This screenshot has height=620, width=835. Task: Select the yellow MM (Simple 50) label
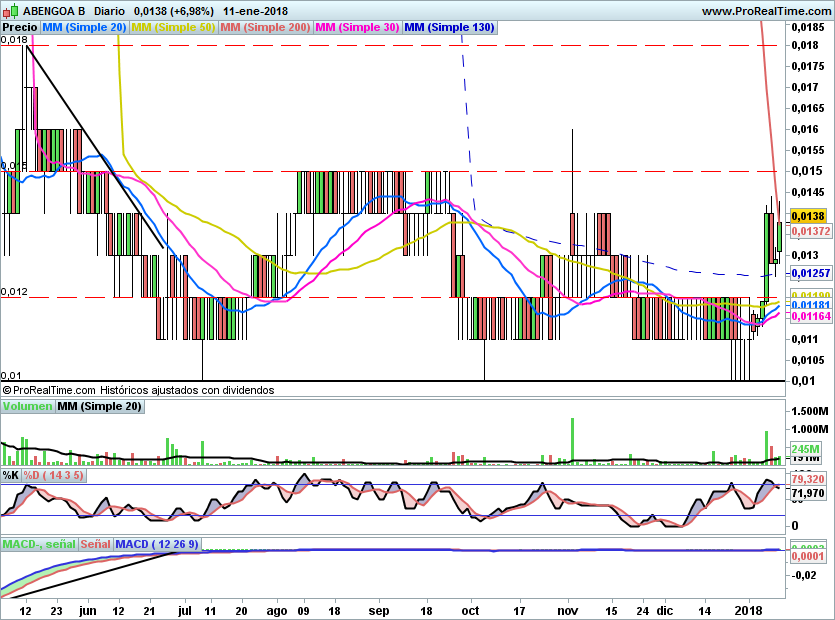pyautogui.click(x=173, y=27)
